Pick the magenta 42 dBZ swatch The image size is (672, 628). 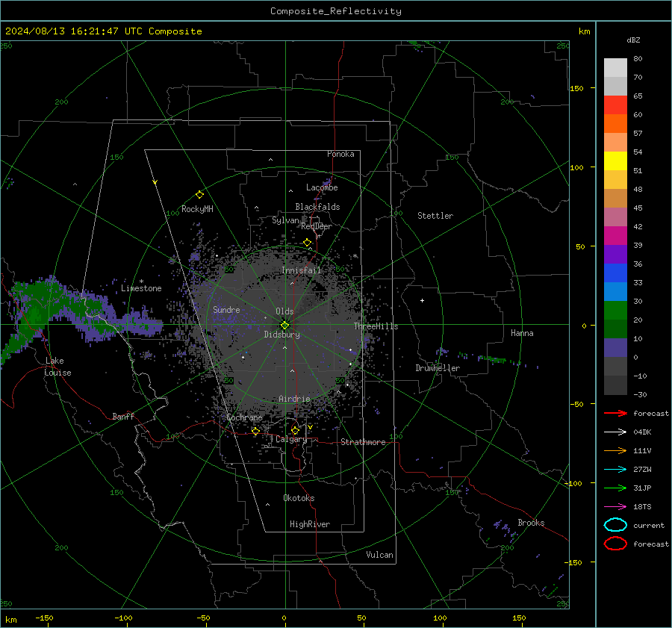pos(615,235)
